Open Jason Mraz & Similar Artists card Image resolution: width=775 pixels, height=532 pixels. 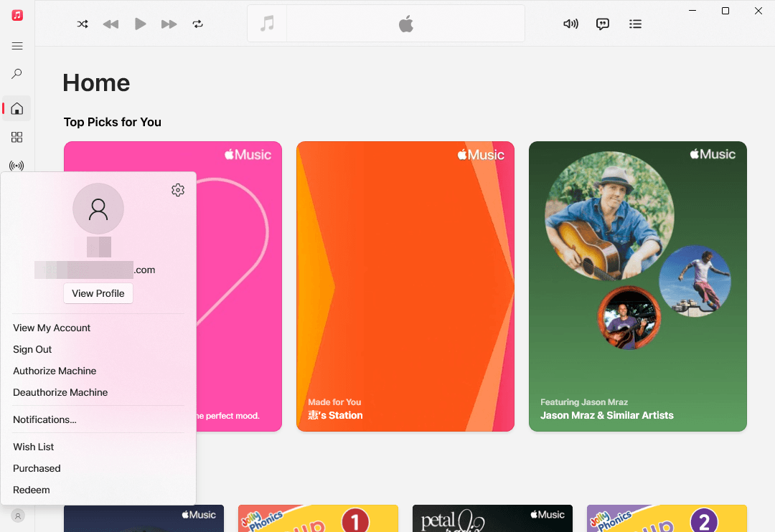point(638,287)
